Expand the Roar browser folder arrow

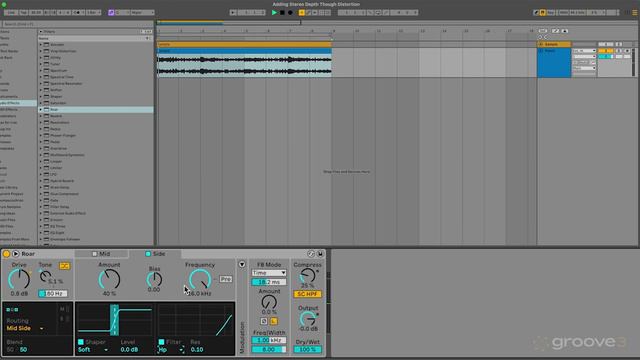(40, 109)
